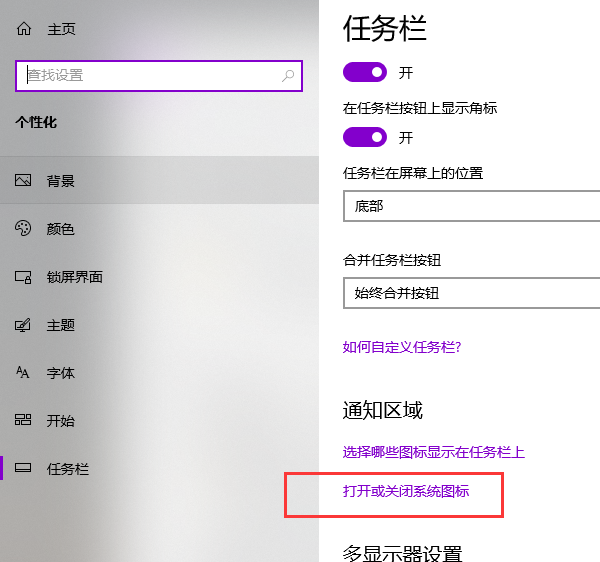Click the 背景 picture icon

pos(23,180)
